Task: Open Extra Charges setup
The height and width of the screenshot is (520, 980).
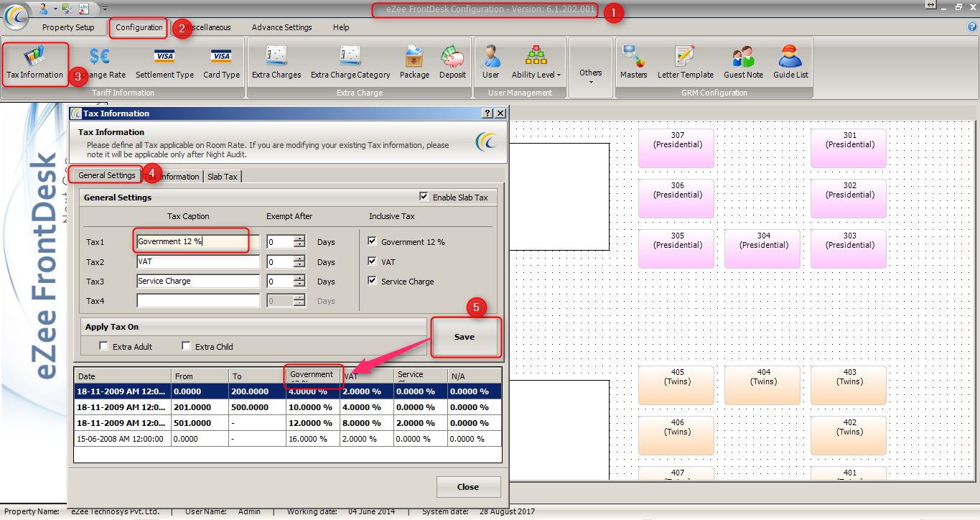Action: 276,64
